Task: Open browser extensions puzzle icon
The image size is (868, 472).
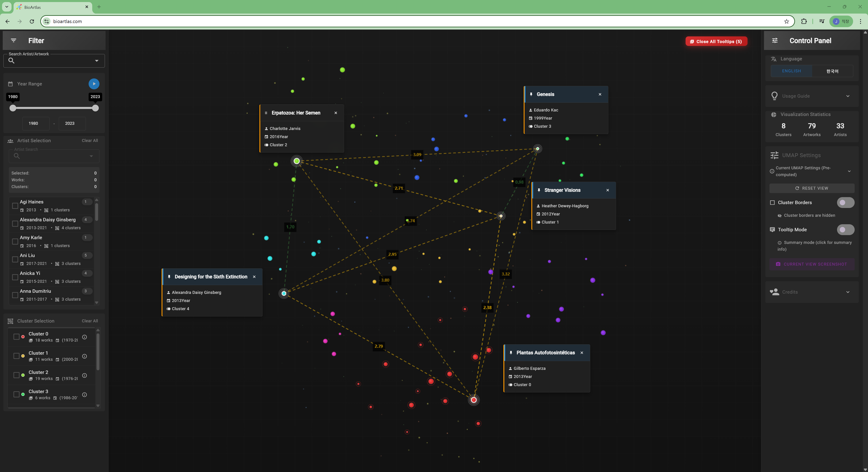Action: 804,21
